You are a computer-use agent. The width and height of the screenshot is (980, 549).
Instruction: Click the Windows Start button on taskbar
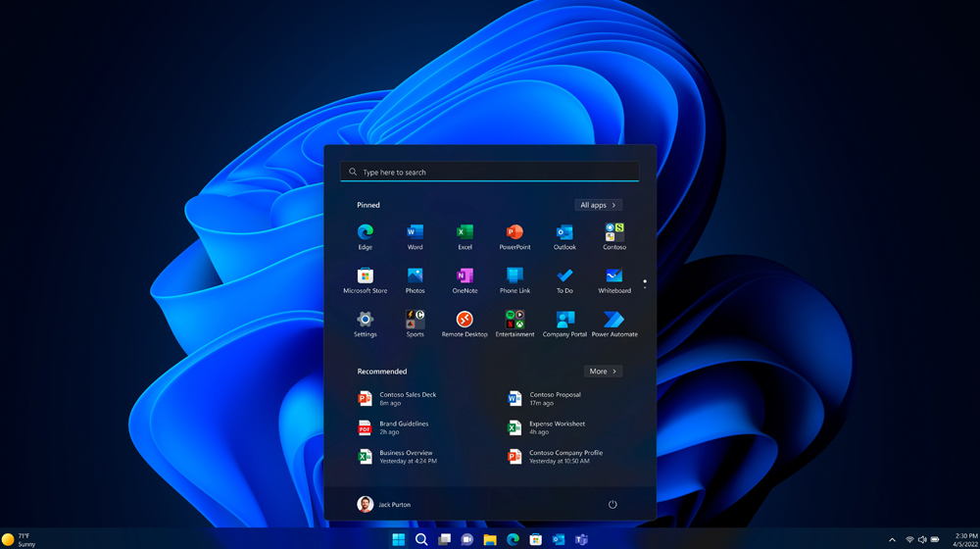pos(398,539)
